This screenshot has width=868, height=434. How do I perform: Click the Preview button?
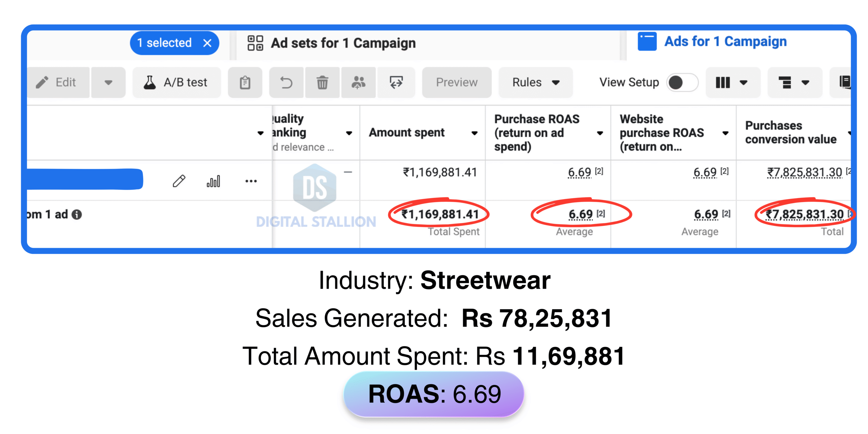coord(456,82)
